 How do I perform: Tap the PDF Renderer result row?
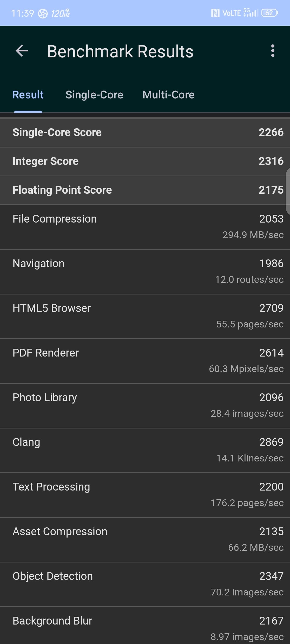pyautogui.click(x=145, y=361)
